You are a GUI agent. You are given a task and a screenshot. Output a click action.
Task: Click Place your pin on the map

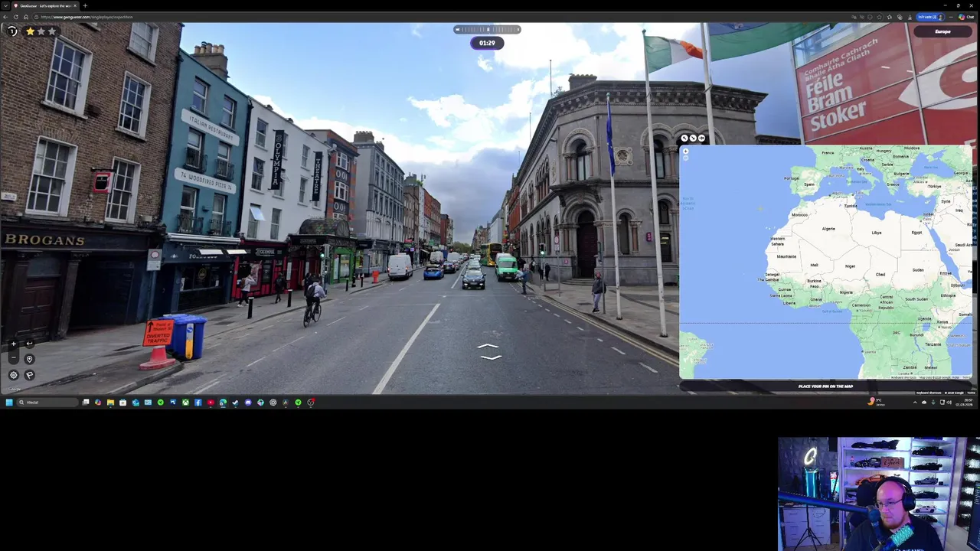pyautogui.click(x=825, y=386)
